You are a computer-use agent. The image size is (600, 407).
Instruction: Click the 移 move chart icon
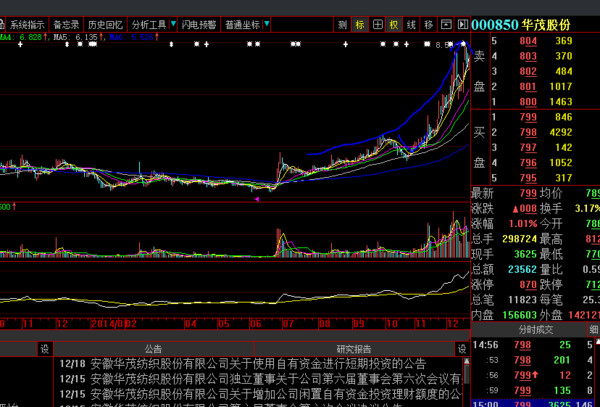click(429, 24)
